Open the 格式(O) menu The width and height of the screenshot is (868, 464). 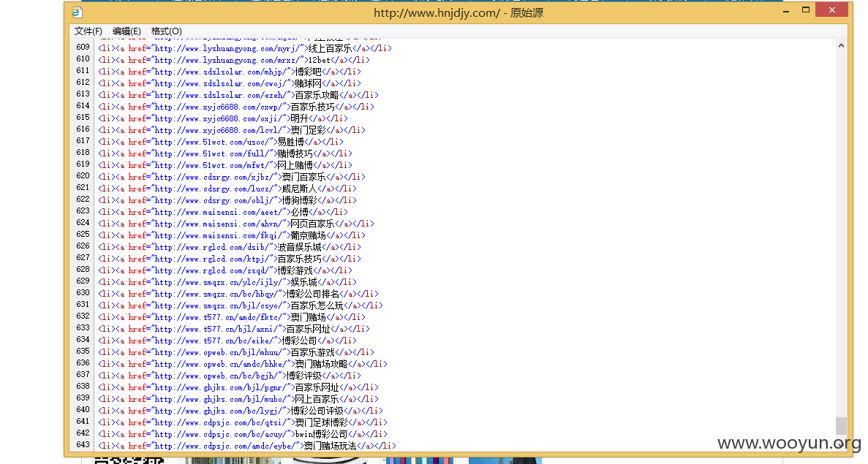166,31
